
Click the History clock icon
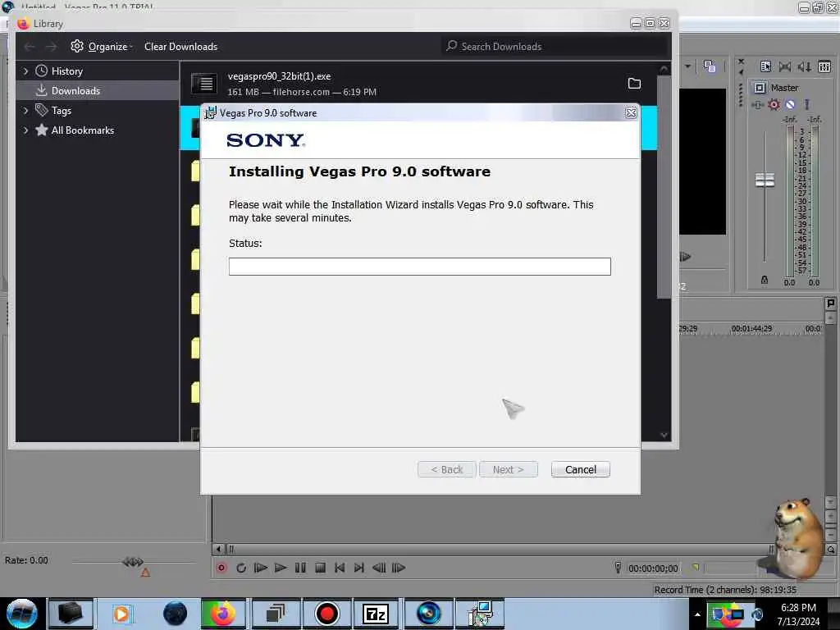point(41,71)
